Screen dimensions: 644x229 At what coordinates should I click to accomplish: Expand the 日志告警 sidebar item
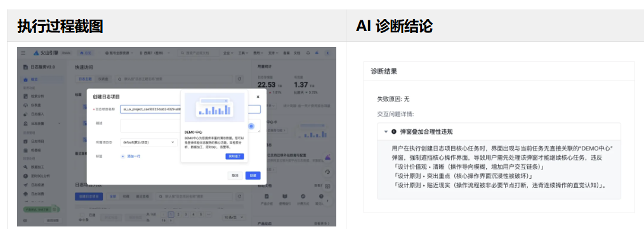tap(41, 123)
